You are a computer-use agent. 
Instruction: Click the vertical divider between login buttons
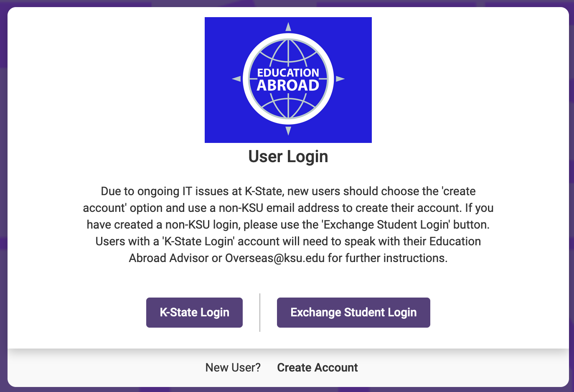pos(260,313)
